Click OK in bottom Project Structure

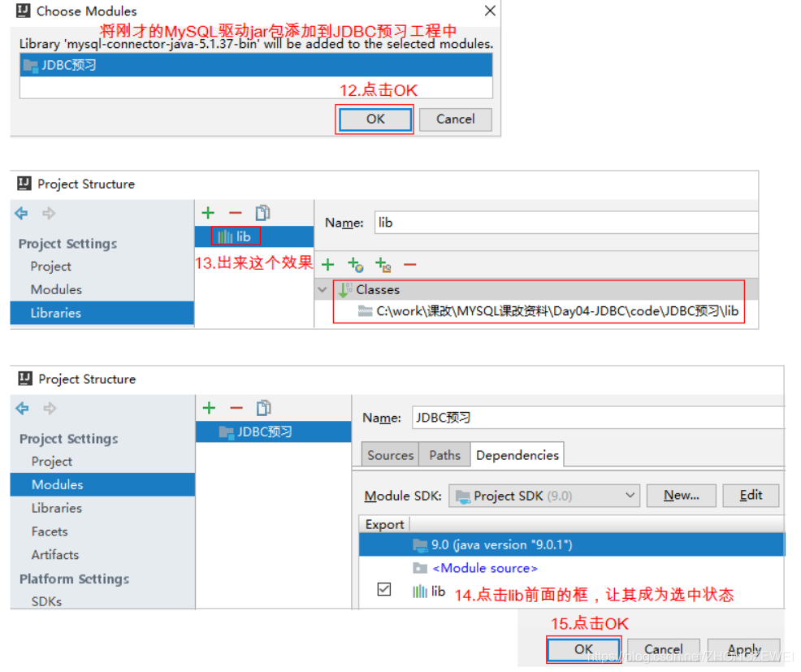click(x=583, y=649)
